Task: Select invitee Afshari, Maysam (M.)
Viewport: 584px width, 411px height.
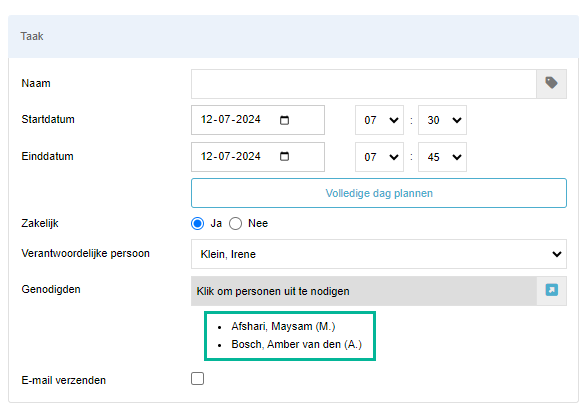Action: (283, 326)
